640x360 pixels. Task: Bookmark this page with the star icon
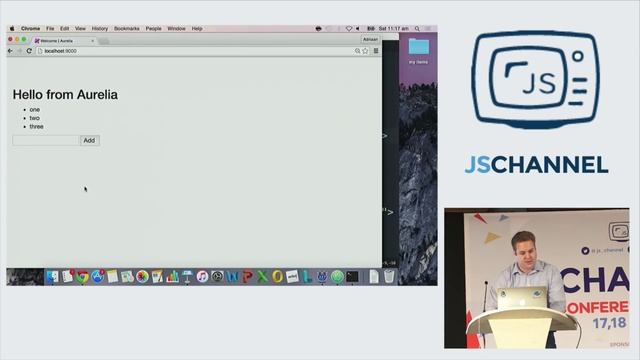[x=365, y=51]
